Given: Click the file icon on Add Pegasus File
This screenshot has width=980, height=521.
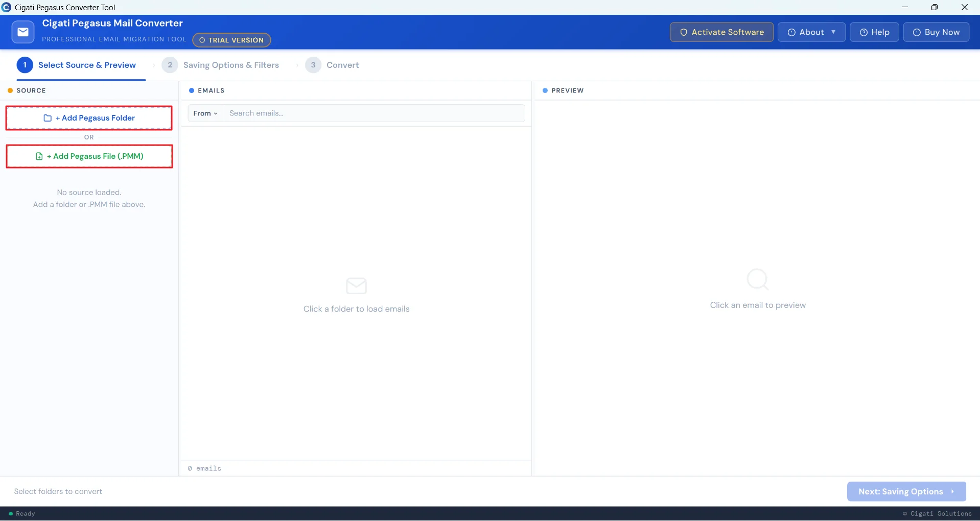Looking at the screenshot, I should click(39, 156).
